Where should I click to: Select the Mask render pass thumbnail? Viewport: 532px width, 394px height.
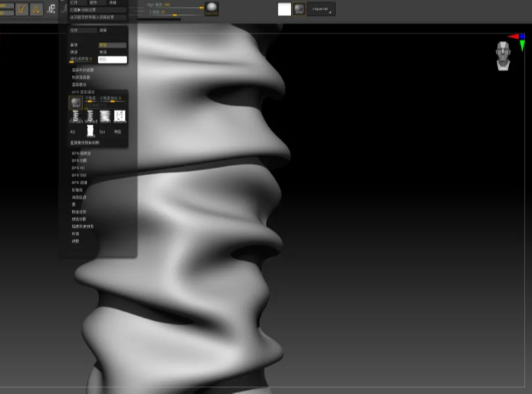tap(89, 130)
